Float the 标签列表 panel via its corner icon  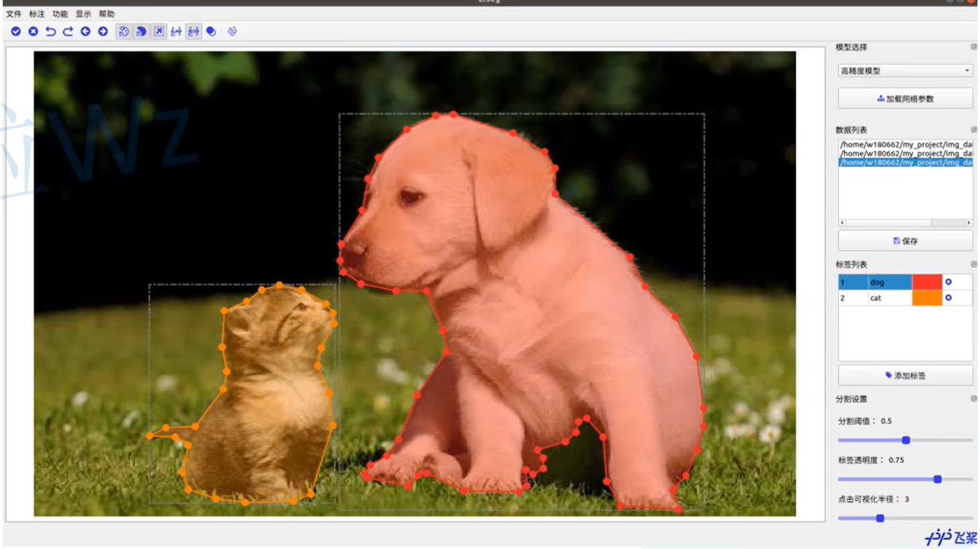[973, 264]
